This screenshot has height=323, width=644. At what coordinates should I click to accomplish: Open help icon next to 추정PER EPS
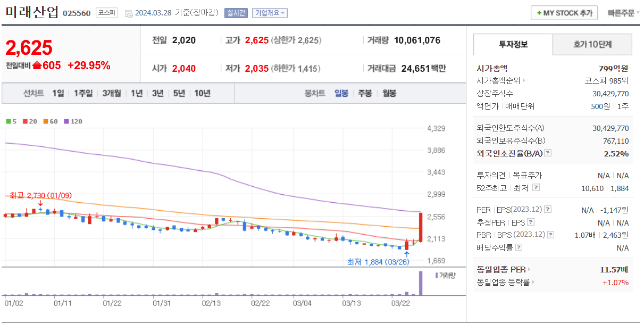click(530, 222)
